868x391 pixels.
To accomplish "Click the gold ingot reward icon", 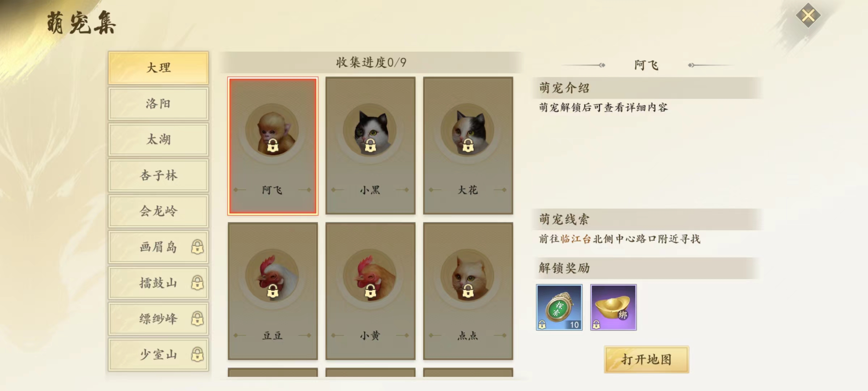I will pos(613,307).
